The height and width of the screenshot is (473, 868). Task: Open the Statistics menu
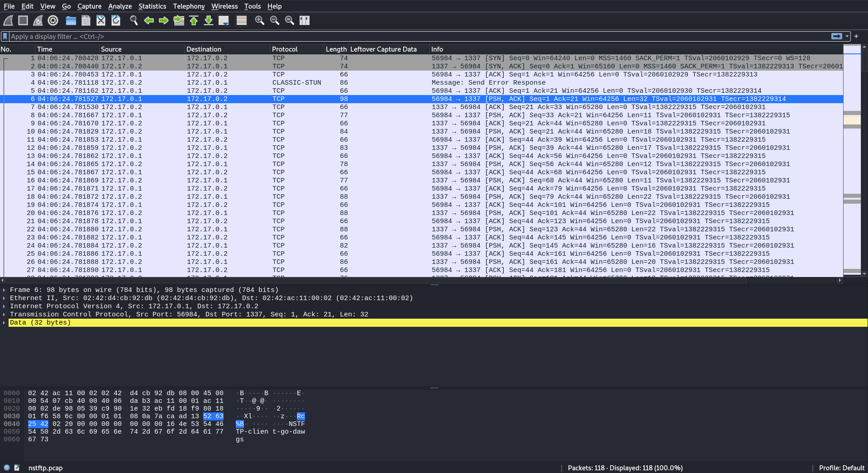coord(152,6)
